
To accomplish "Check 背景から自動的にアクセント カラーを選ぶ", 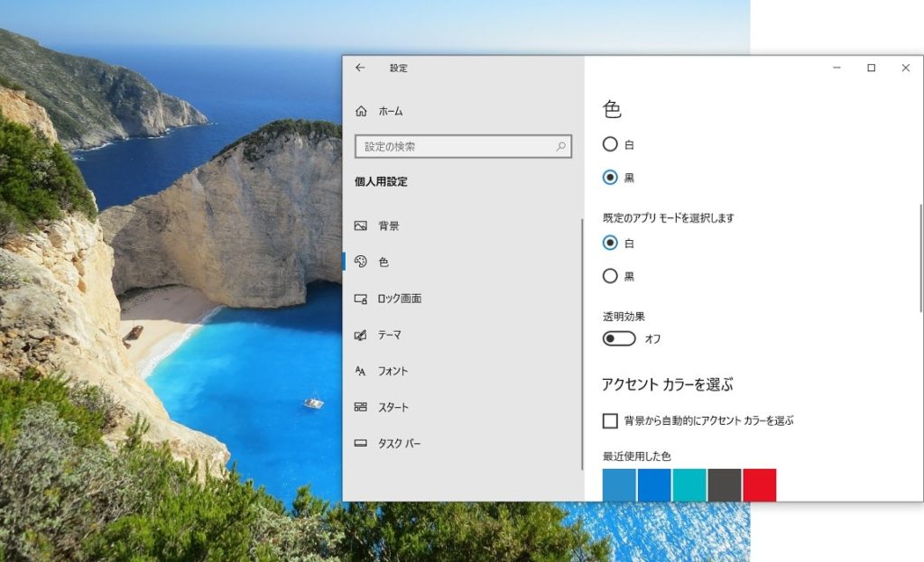I will pyautogui.click(x=610, y=420).
